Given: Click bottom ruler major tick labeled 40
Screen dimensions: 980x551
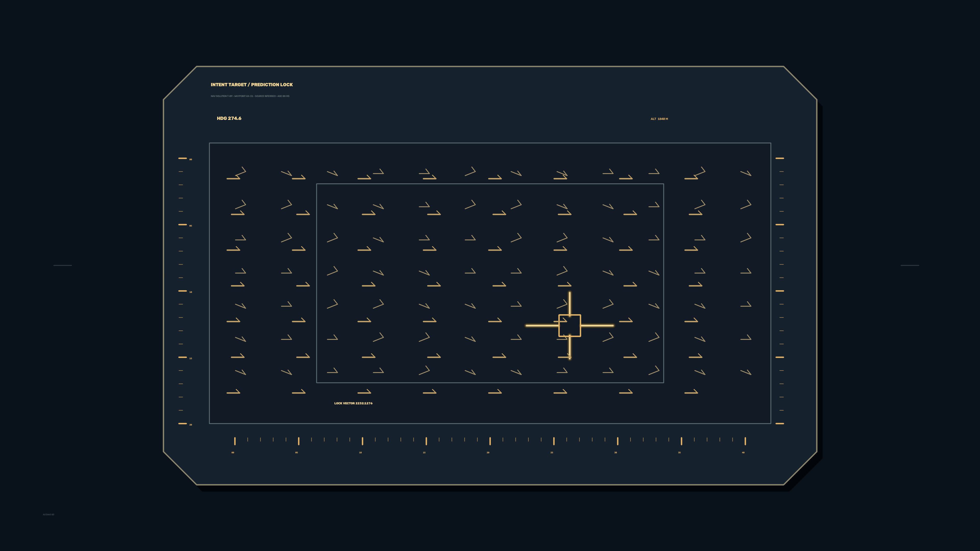Looking at the screenshot, I should (x=745, y=441).
